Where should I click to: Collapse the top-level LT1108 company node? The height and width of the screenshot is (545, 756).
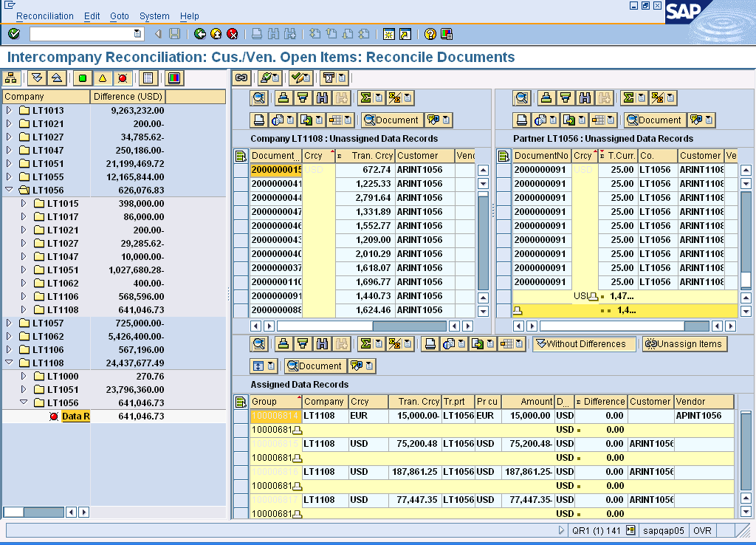[9, 363]
